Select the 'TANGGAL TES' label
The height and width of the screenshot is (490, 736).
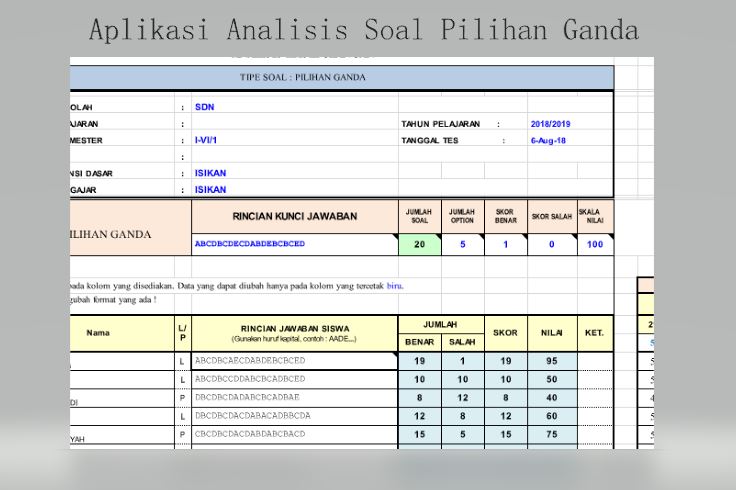point(429,140)
